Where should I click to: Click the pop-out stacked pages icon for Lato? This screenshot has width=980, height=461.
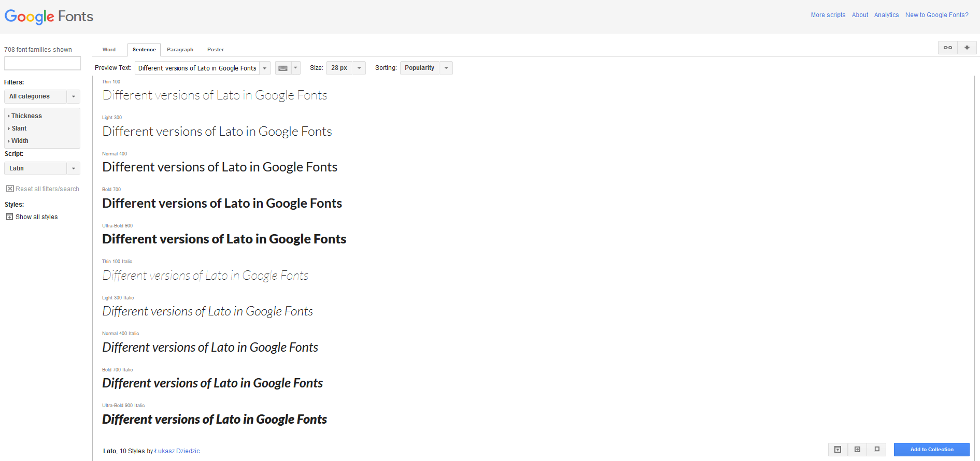pyautogui.click(x=876, y=450)
